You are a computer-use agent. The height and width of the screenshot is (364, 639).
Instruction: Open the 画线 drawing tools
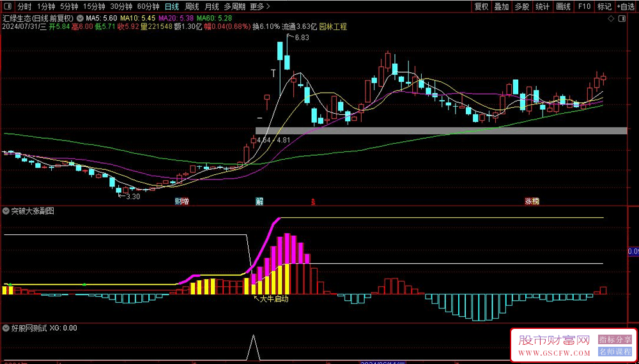coord(563,7)
